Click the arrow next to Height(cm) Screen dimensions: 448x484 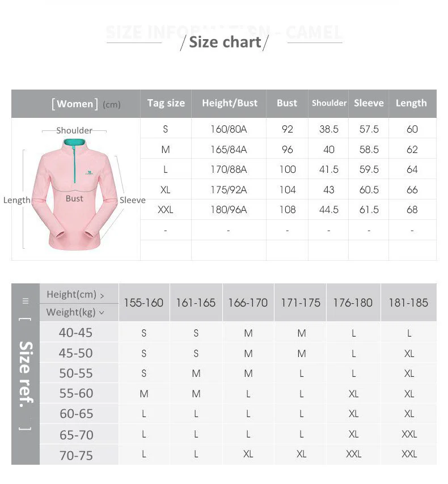102,296
